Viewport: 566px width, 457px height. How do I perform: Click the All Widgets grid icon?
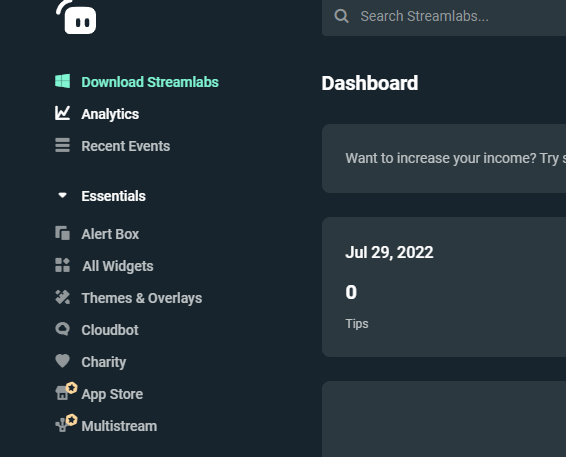pos(62,265)
